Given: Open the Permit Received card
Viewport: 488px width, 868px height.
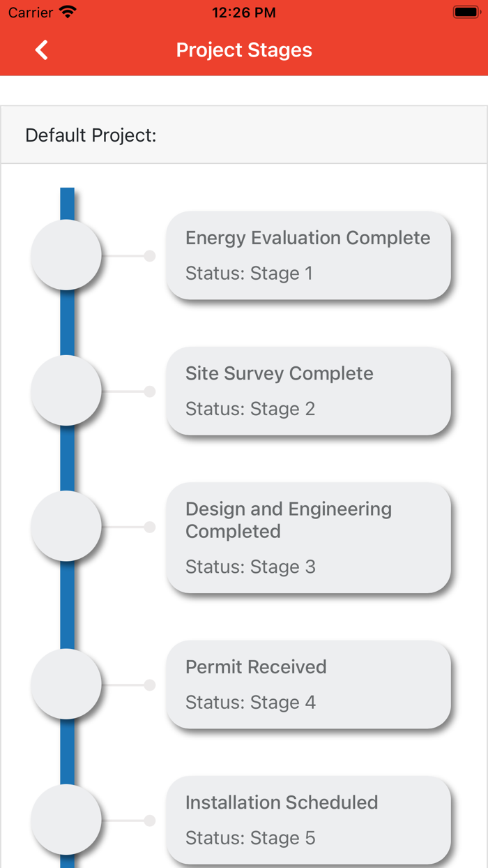Looking at the screenshot, I should click(308, 684).
